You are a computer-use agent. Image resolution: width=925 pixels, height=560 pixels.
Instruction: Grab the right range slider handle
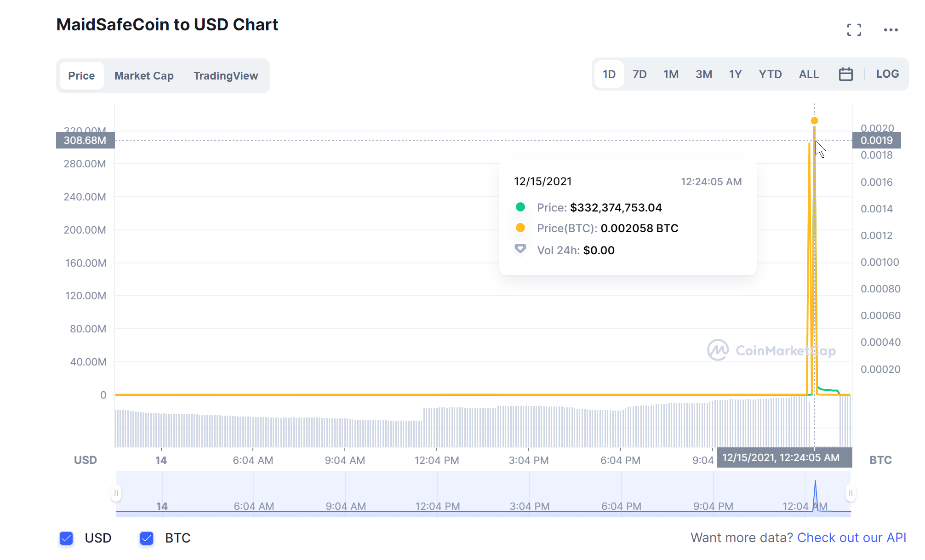tap(851, 493)
